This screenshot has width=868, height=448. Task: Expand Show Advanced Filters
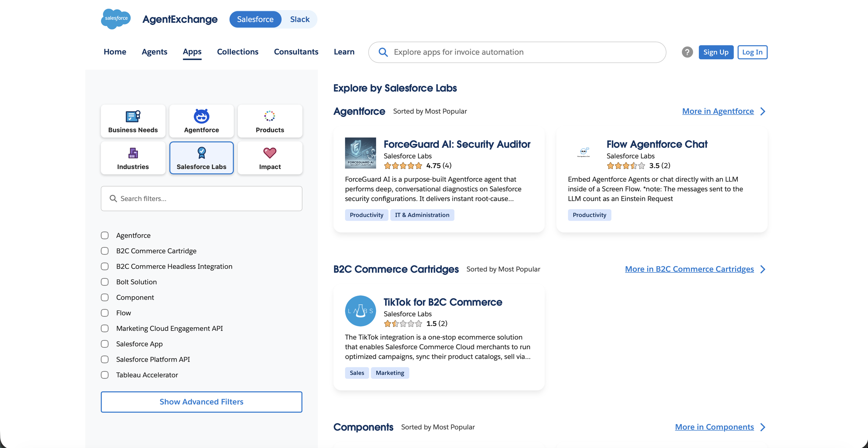pos(201,402)
